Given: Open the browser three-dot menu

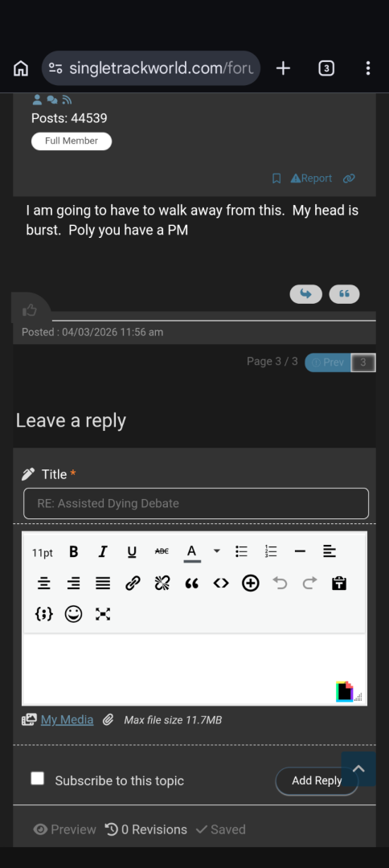Looking at the screenshot, I should [x=368, y=68].
